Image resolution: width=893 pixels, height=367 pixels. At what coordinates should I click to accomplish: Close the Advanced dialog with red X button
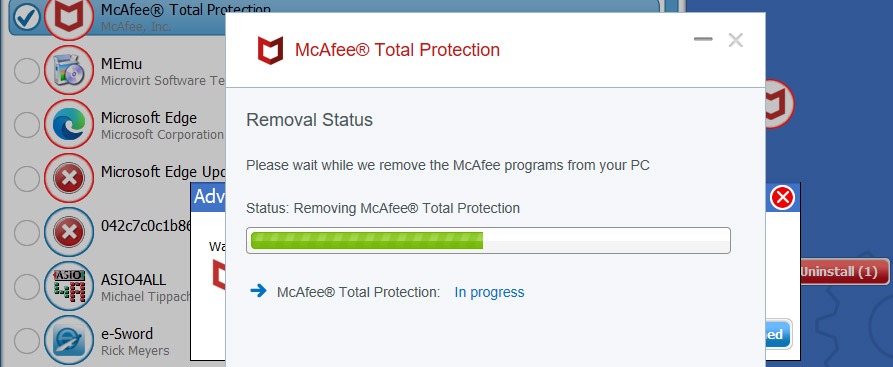point(783,198)
